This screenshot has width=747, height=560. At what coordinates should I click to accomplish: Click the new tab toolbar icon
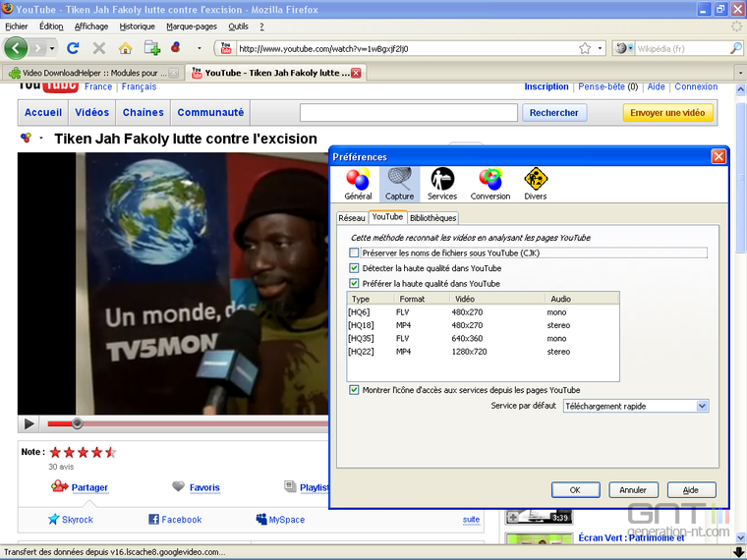click(152, 48)
